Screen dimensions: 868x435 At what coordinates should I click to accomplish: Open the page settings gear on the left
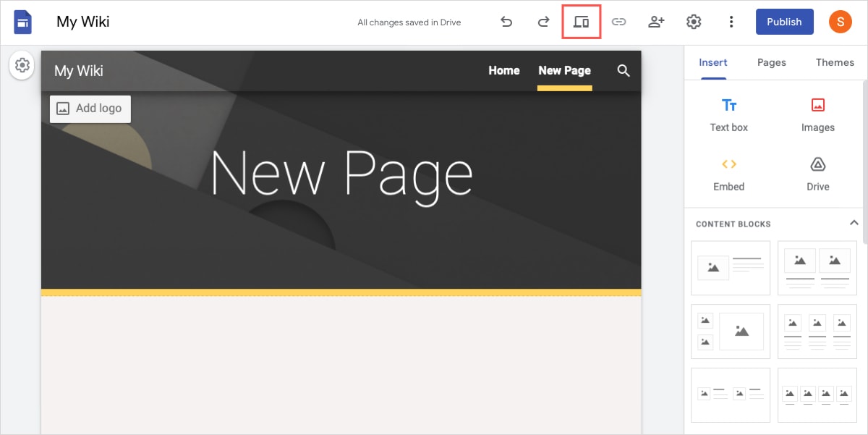(x=22, y=65)
